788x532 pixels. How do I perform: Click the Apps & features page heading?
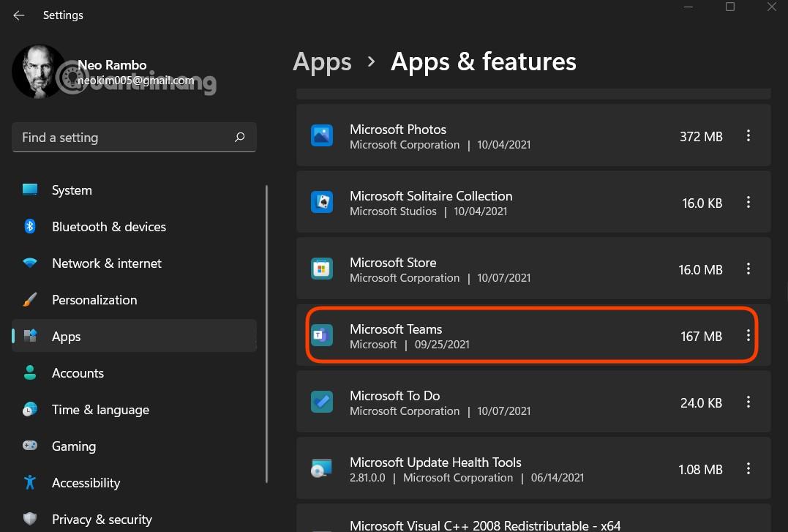click(484, 62)
